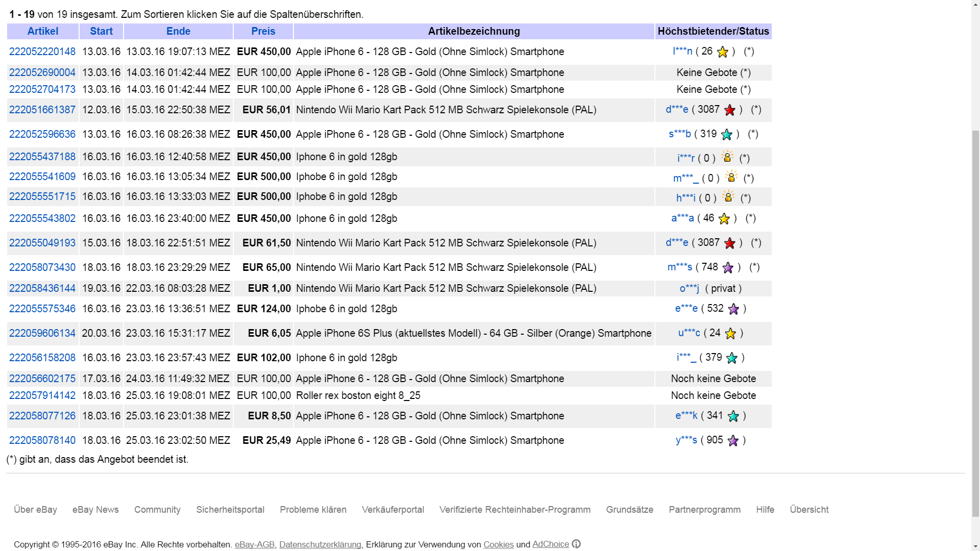The image size is (980, 551).
Task: Click the vertical page scrollbar thumb
Action: (975, 323)
